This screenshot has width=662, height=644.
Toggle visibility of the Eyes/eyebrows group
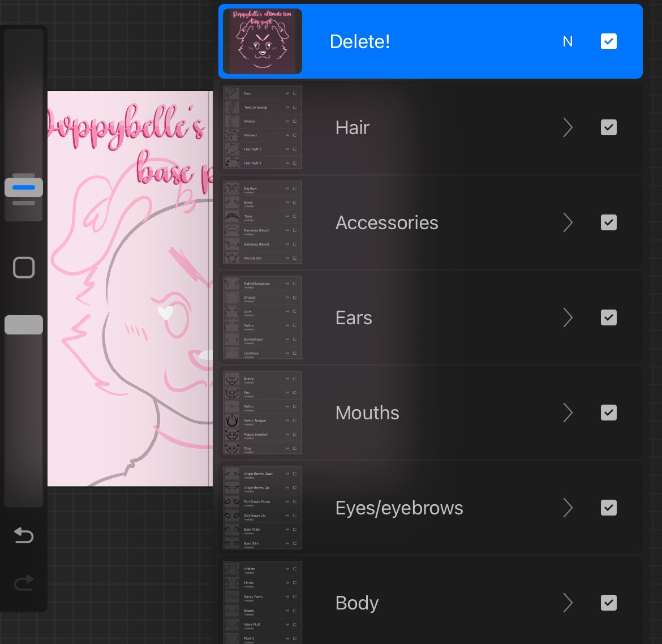point(608,508)
